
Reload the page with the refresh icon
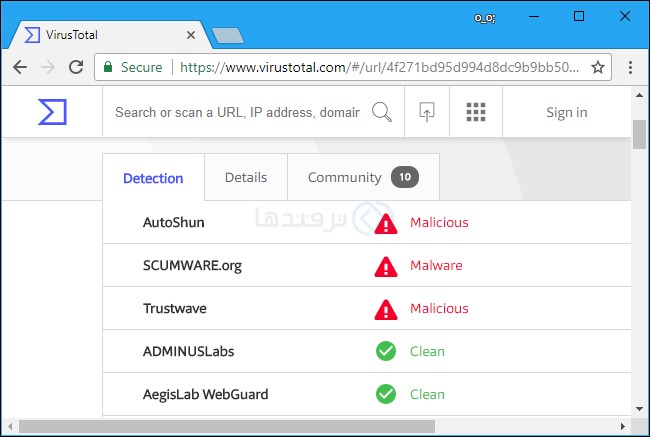76,67
